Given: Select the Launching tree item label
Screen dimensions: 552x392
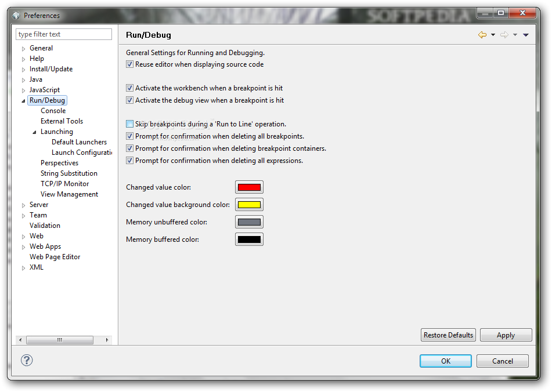Looking at the screenshot, I should click(x=57, y=132).
